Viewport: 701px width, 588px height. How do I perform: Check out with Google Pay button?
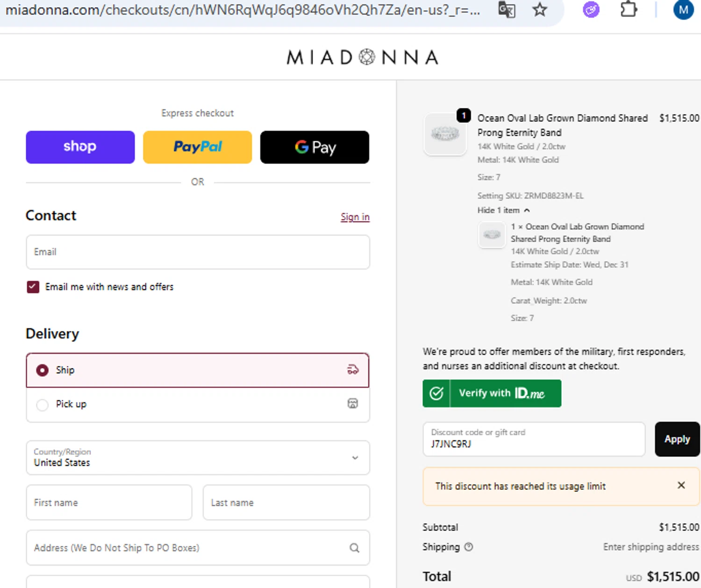[x=315, y=147]
